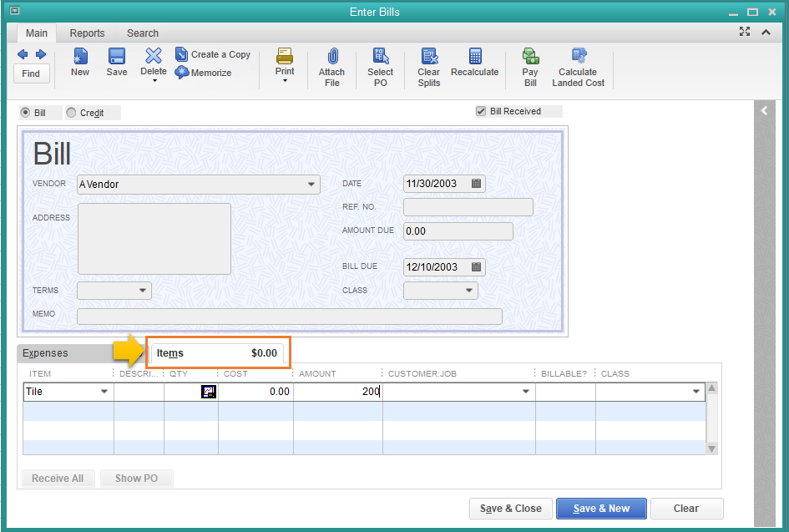Collapse the ribbon with up chevron
The width and height of the screenshot is (789, 532).
coord(766,33)
